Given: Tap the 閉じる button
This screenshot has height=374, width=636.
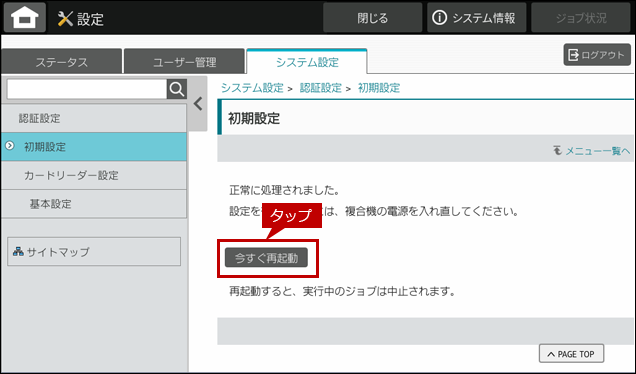Looking at the screenshot, I should (x=372, y=18).
